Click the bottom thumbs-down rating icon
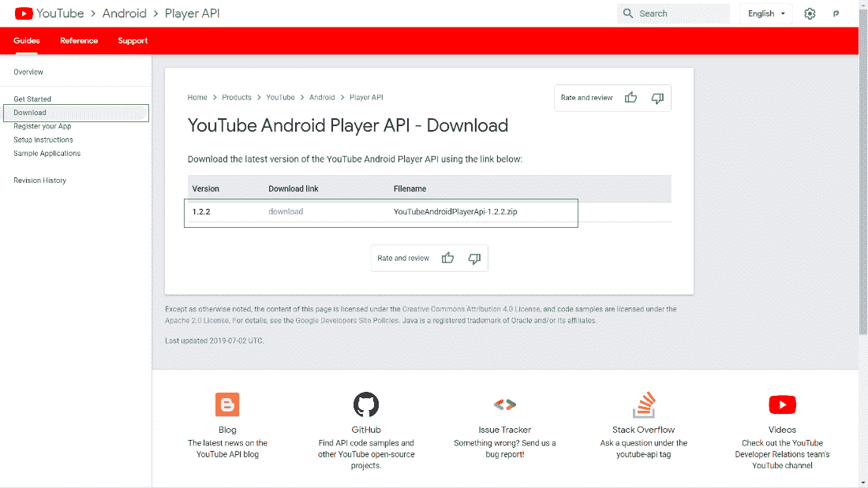 point(474,258)
